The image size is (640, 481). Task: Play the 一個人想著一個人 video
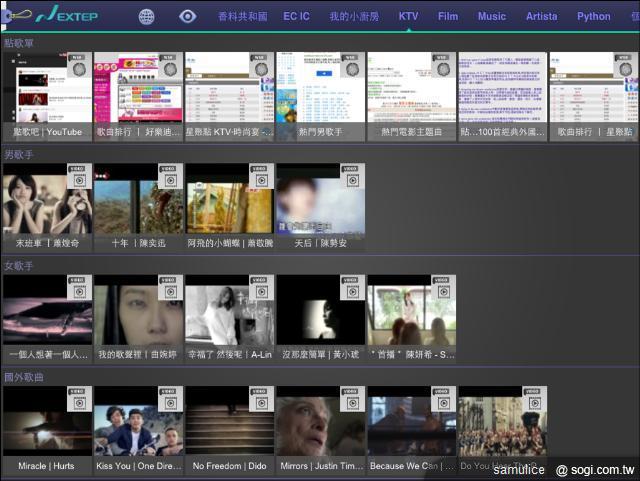click(47, 319)
